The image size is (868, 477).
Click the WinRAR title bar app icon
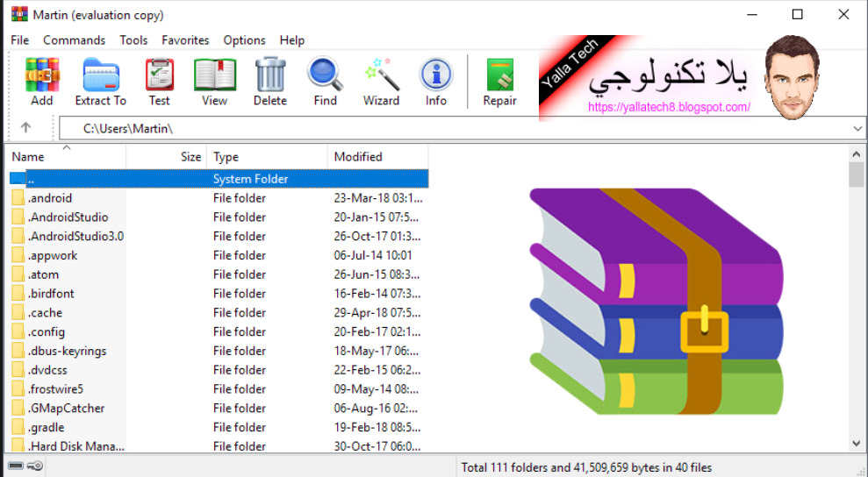(19, 14)
